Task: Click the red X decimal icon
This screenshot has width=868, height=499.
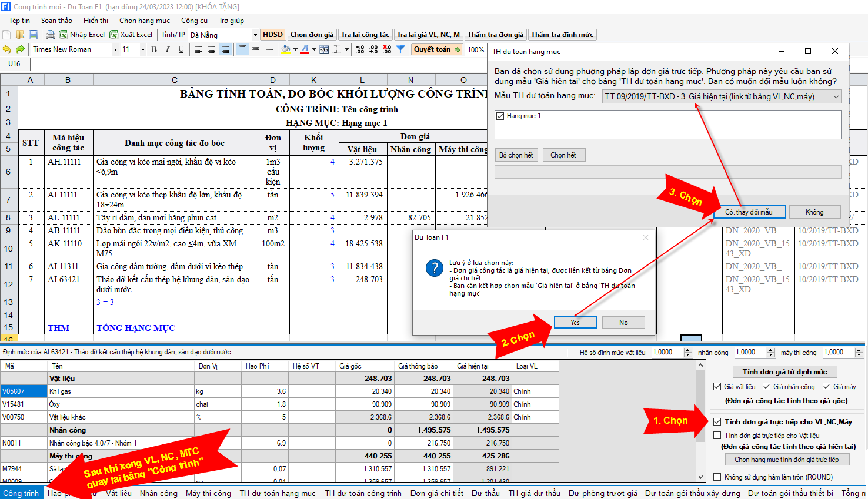Action: 387,49
